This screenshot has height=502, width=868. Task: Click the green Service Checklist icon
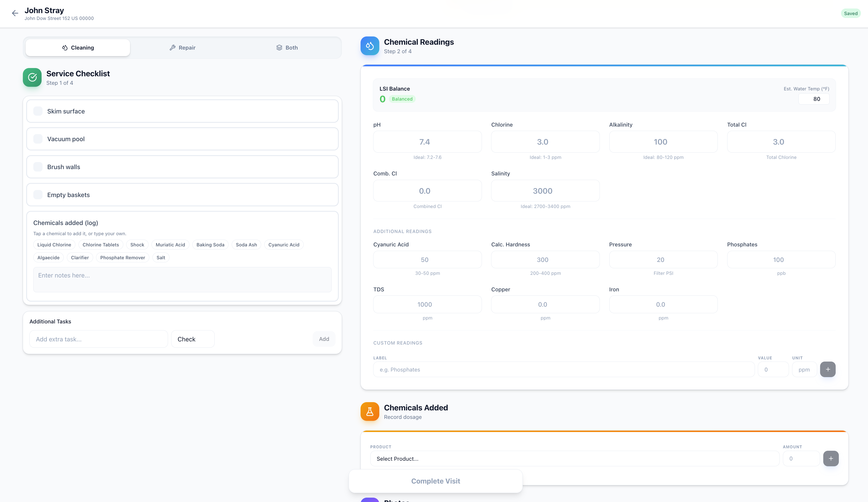(x=32, y=78)
